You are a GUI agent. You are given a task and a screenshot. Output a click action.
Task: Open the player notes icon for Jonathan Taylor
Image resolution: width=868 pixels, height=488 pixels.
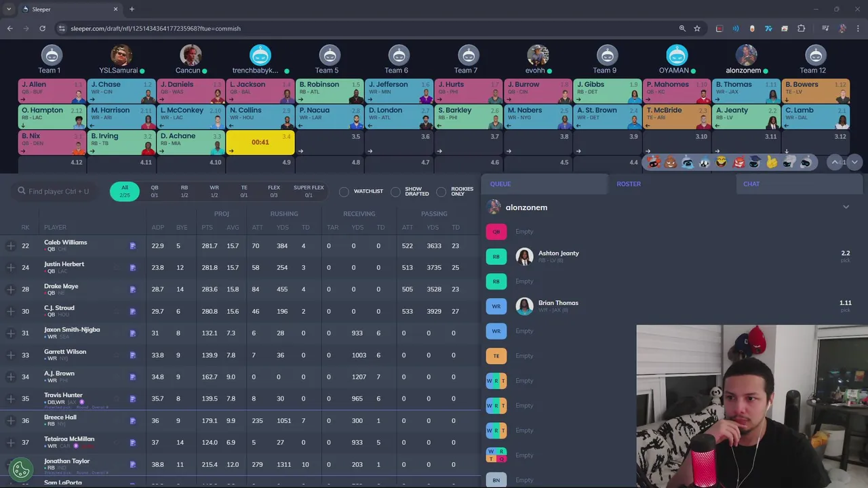(133, 465)
